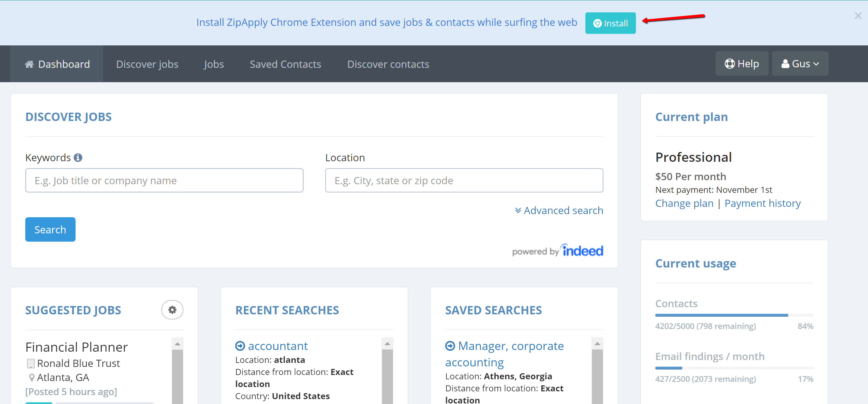The width and height of the screenshot is (868, 404).
Task: Click the Keywords info icon
Action: pos(78,157)
